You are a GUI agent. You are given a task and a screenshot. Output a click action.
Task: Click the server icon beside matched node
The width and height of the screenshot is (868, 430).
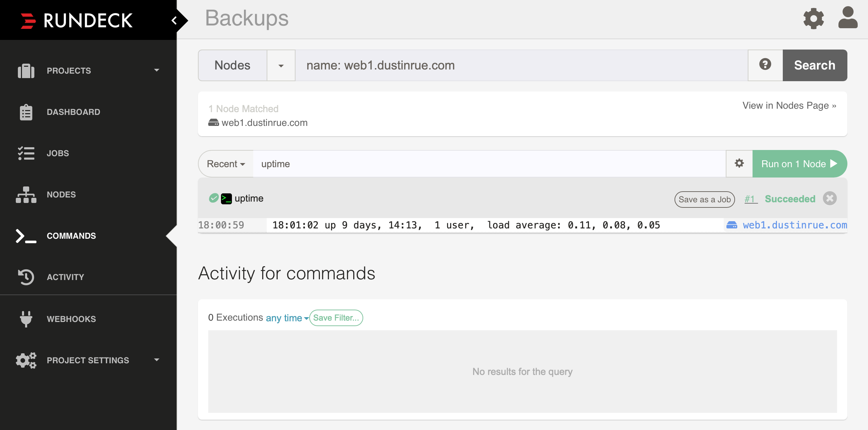[213, 122]
